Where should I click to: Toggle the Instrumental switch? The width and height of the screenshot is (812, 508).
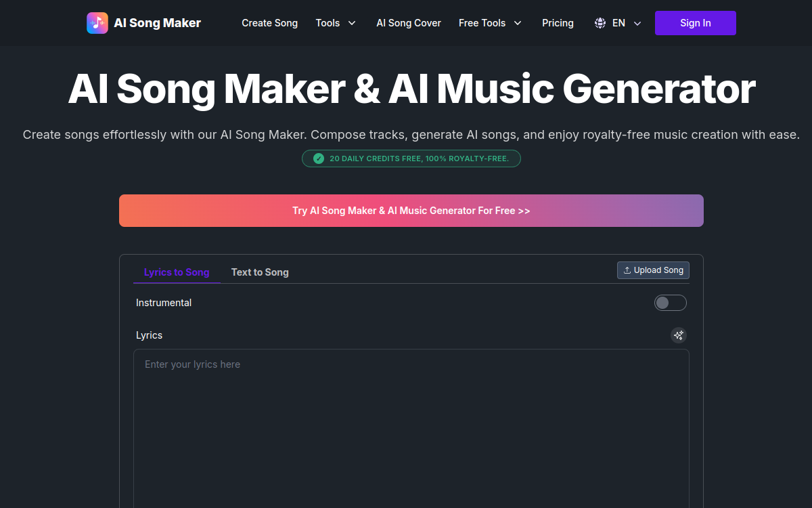[671, 303]
